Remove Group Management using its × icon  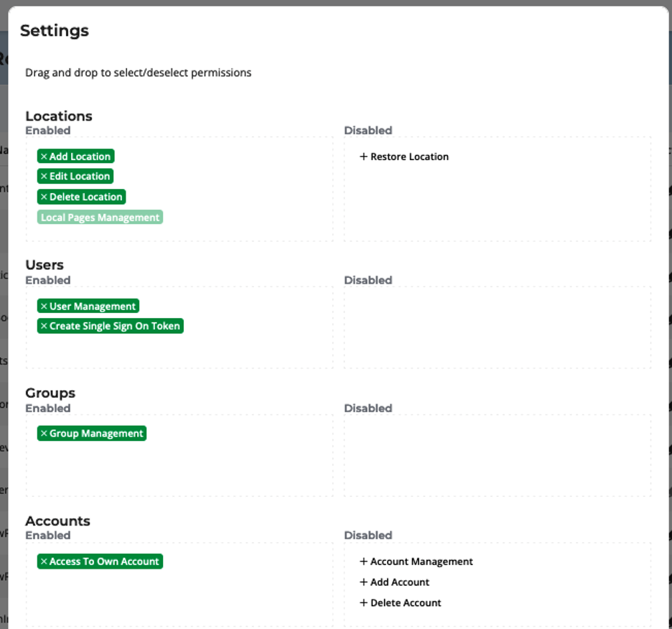coord(44,433)
